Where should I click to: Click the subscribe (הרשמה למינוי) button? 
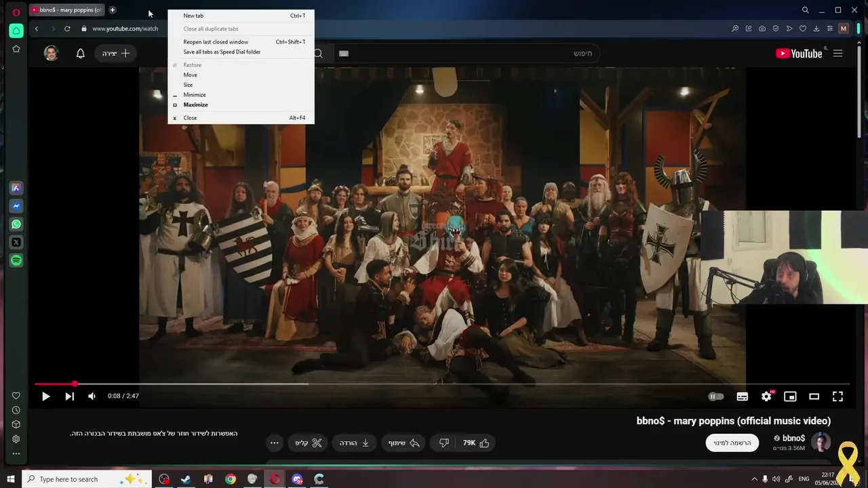pos(732,443)
